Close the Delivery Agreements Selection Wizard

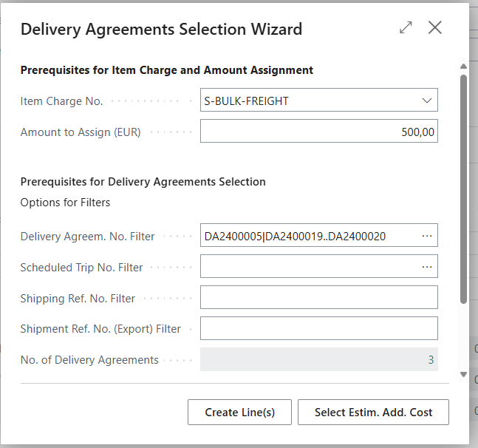pyautogui.click(x=435, y=28)
